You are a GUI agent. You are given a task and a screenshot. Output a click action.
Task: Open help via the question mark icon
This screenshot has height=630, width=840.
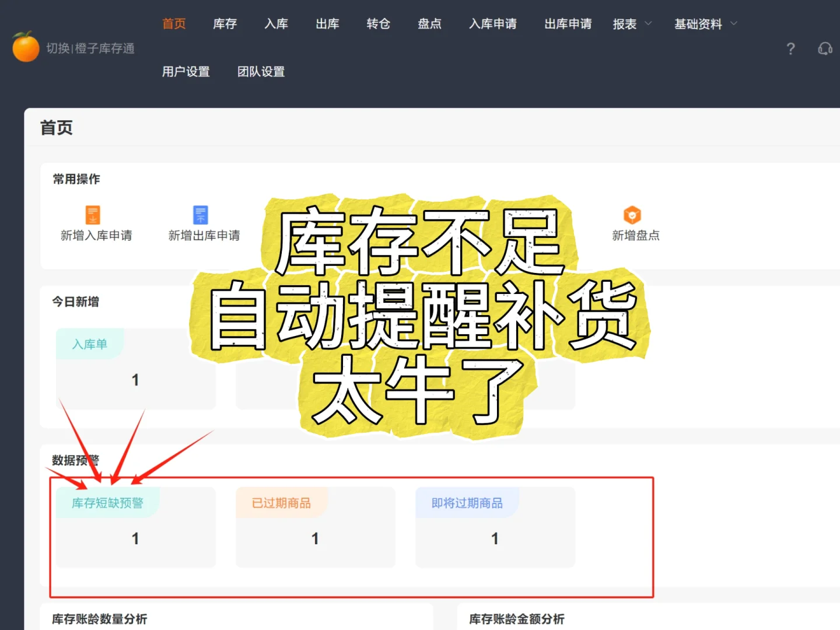click(790, 49)
